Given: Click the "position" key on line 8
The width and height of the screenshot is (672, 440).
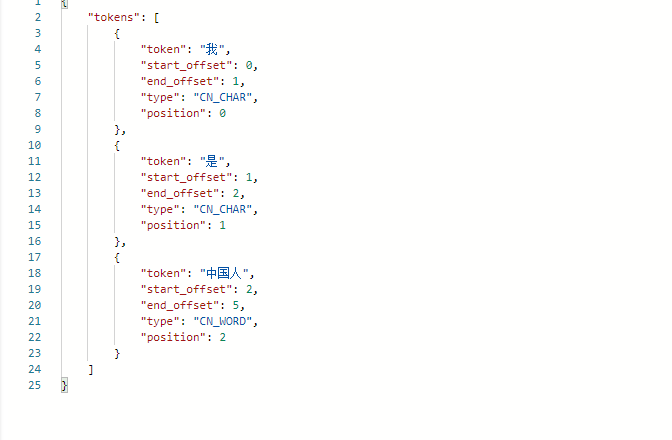Looking at the screenshot, I should [x=173, y=113].
